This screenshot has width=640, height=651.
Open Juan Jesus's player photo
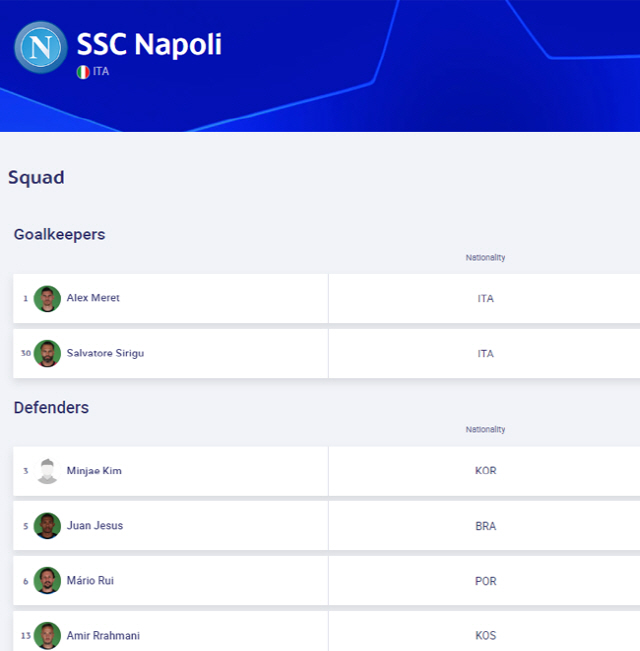click(x=47, y=526)
